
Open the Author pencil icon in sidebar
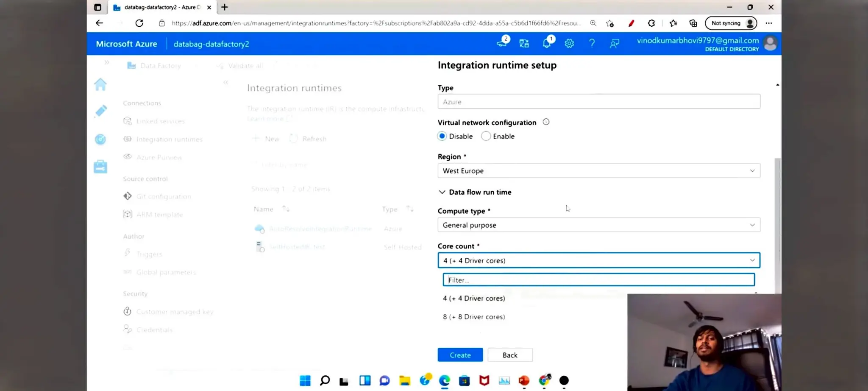(x=100, y=111)
